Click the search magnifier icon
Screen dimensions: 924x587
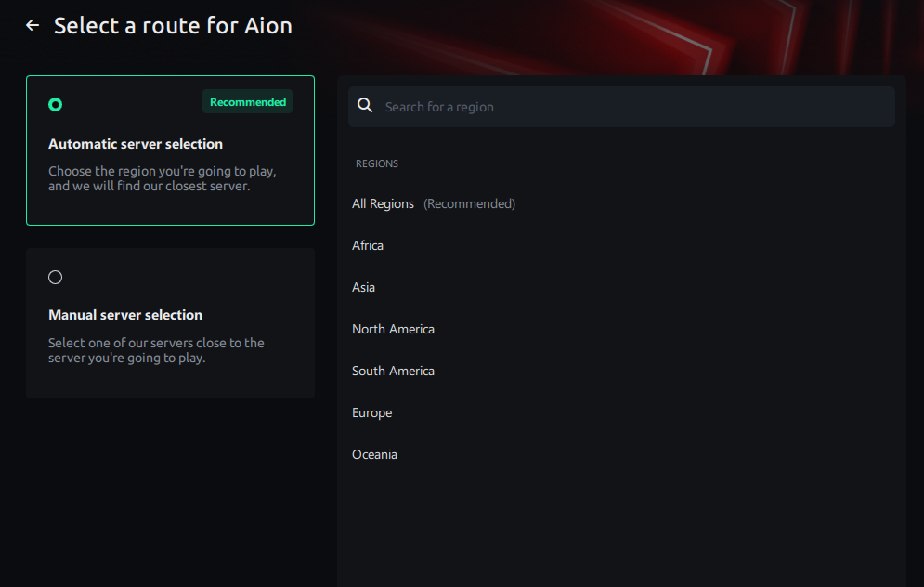(366, 106)
